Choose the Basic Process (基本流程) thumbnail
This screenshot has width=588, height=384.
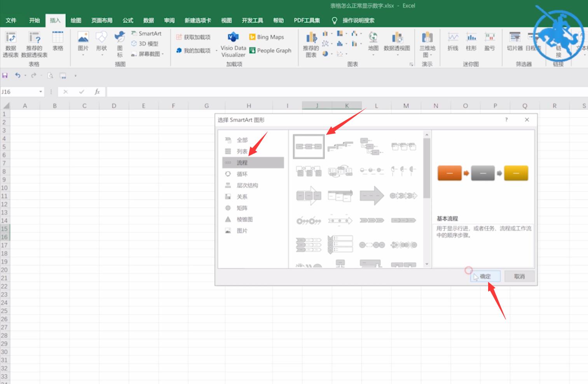coord(309,147)
